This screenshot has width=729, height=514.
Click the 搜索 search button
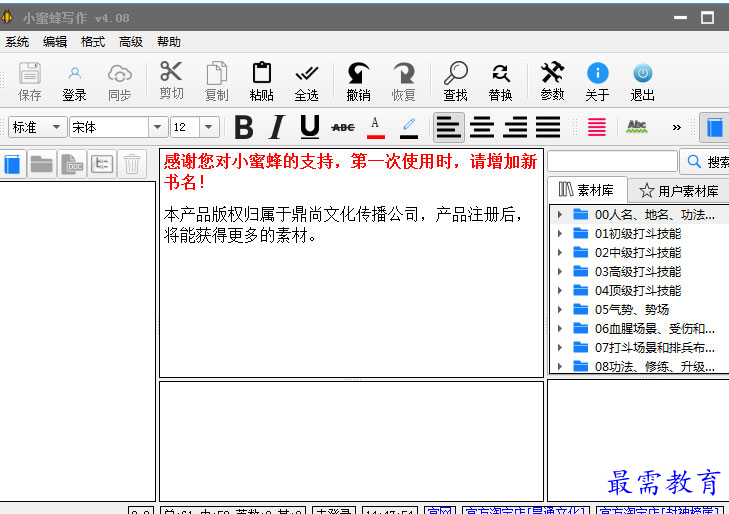tap(705, 162)
